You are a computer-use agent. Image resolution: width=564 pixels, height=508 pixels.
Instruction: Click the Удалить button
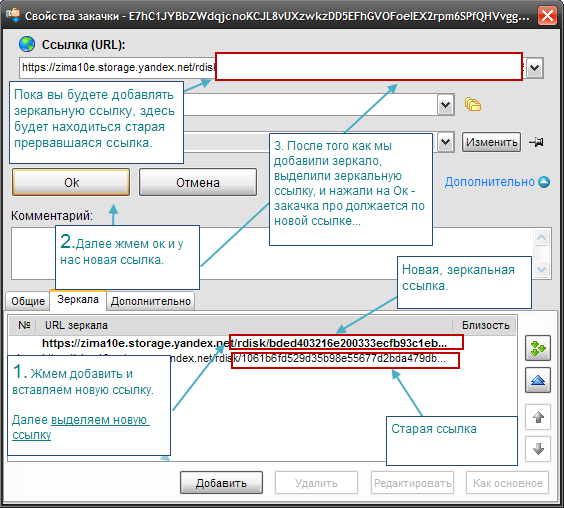(x=317, y=483)
